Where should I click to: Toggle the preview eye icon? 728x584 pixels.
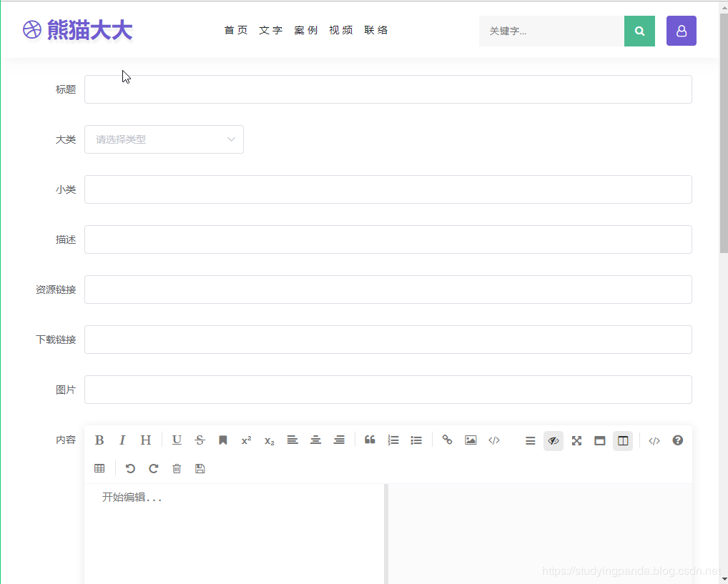point(554,440)
